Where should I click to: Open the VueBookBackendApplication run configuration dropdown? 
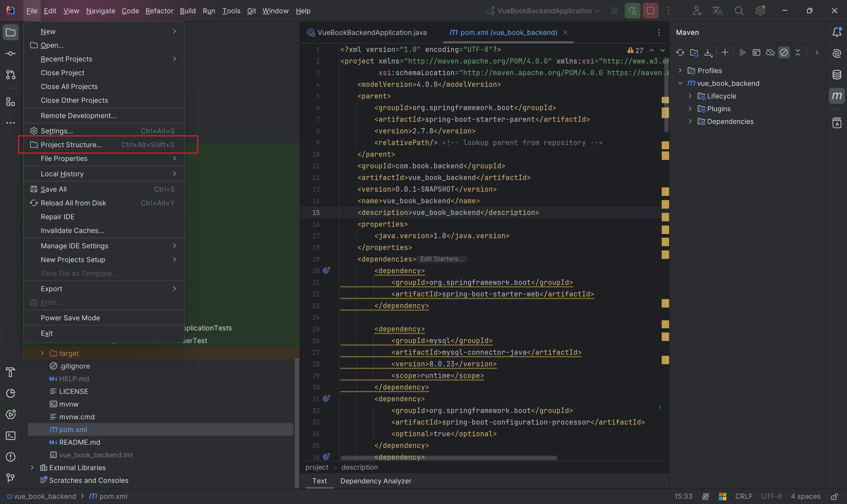pos(544,11)
